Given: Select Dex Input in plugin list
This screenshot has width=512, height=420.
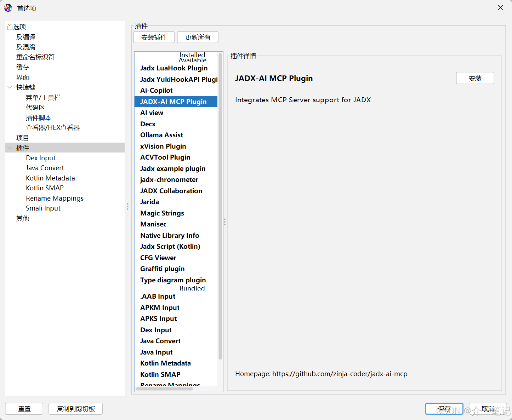Looking at the screenshot, I should (176, 330).
